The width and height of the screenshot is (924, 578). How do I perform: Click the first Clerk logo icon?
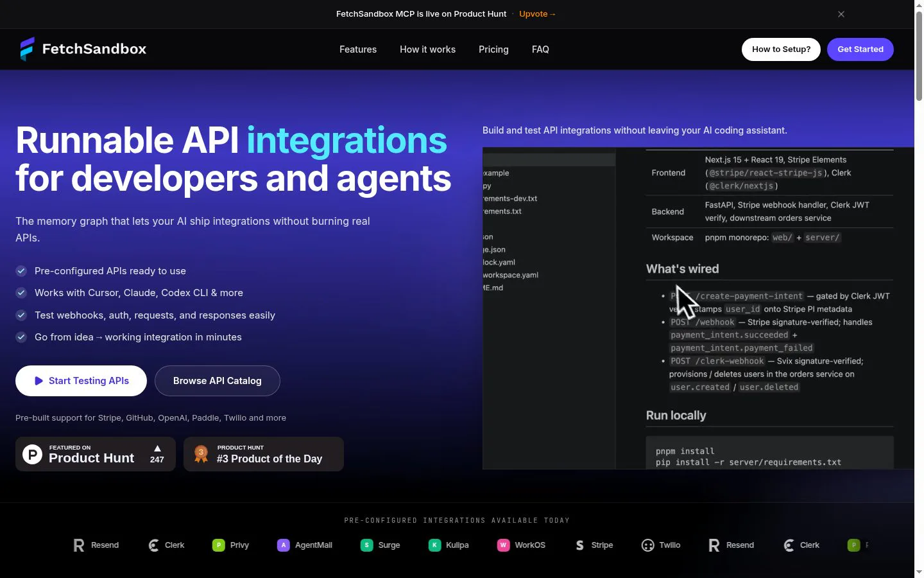[x=153, y=545]
